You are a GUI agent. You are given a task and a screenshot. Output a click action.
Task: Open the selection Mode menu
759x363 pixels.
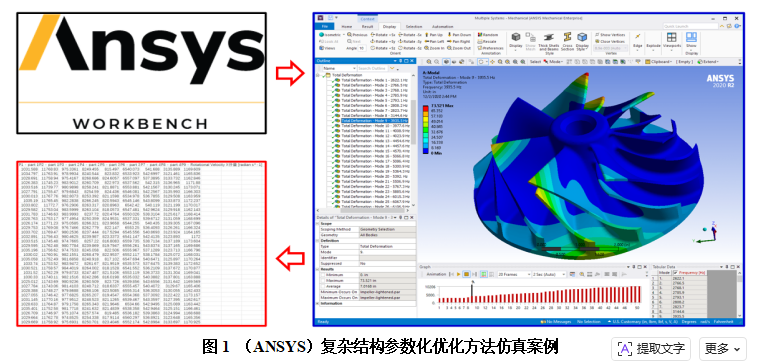click(x=553, y=61)
